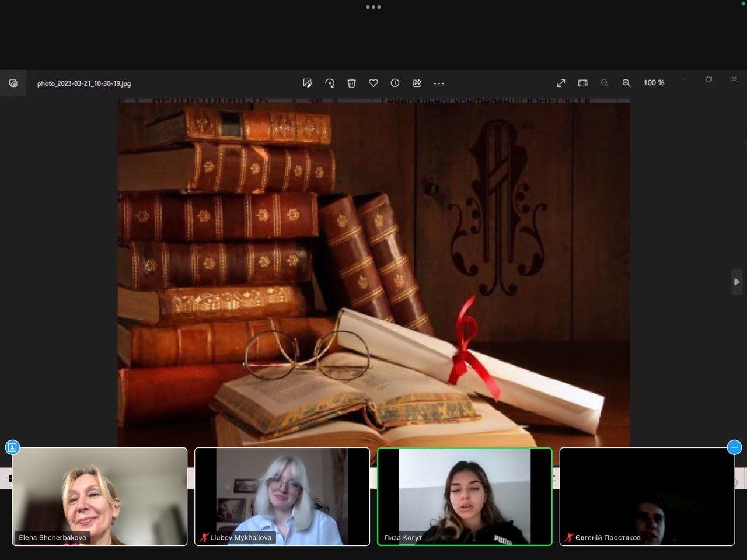The image size is (747, 560).
Task: Collapse video strip with blue minus button
Action: [734, 447]
